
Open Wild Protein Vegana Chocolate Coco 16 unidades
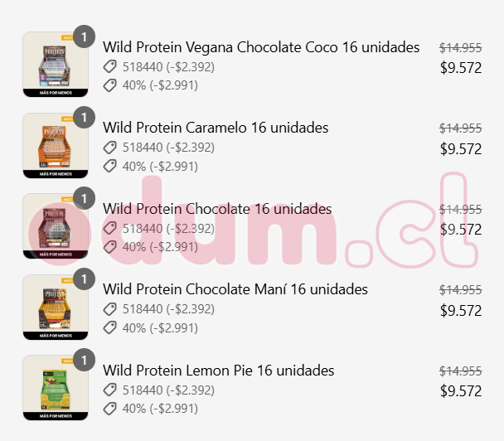coord(261,46)
